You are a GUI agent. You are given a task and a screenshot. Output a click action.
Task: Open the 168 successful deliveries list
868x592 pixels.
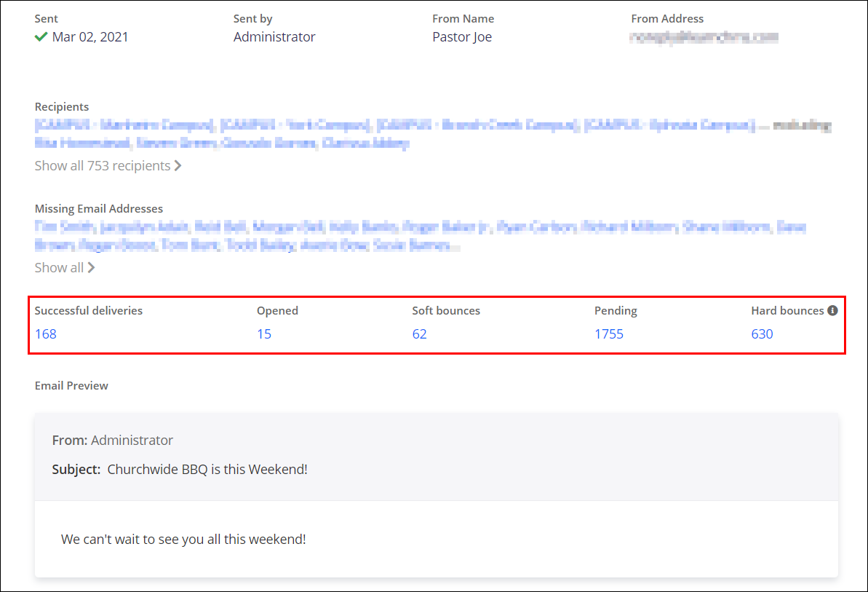click(45, 334)
